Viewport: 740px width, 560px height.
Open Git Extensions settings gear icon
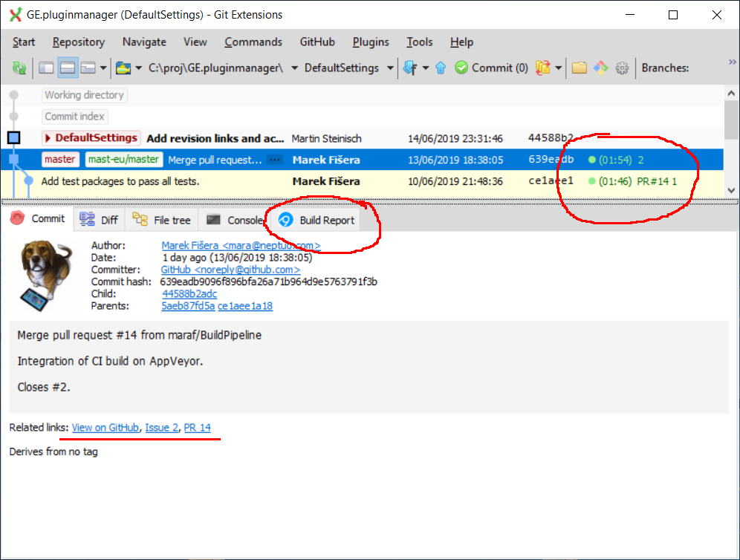(x=622, y=68)
